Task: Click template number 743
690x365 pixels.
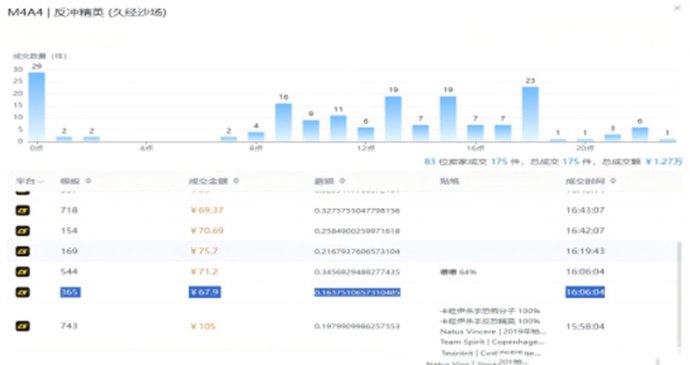Action: [x=69, y=326]
